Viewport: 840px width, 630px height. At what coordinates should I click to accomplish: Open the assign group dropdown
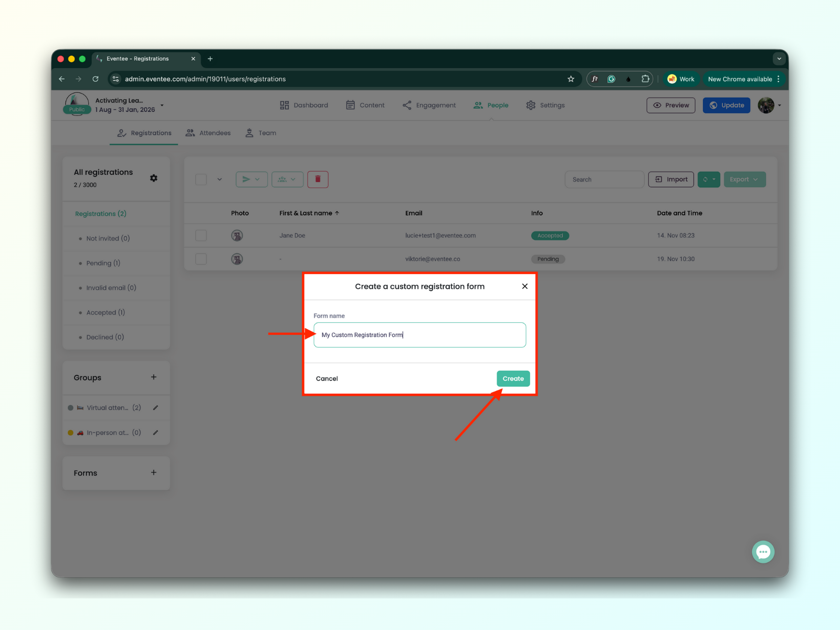coord(287,180)
